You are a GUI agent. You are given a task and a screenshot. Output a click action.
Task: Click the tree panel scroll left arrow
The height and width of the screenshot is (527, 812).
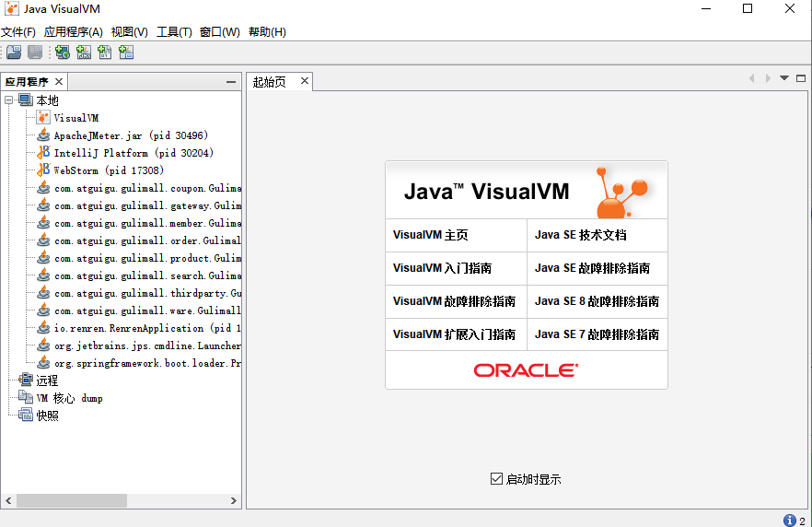8,500
